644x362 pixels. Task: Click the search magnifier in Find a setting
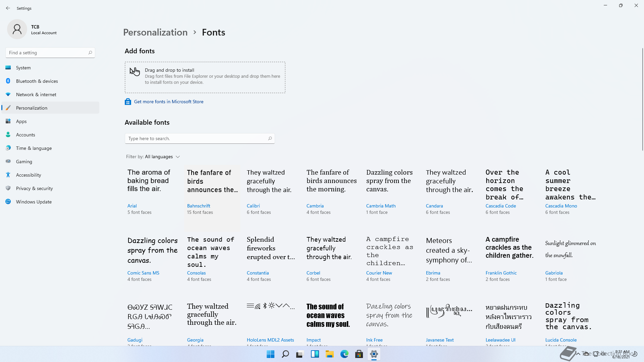click(90, 53)
